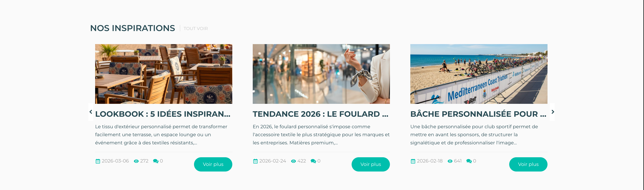Select the beach triathlon banner thumbnail
The height and width of the screenshot is (190, 644).
pyautogui.click(x=479, y=74)
